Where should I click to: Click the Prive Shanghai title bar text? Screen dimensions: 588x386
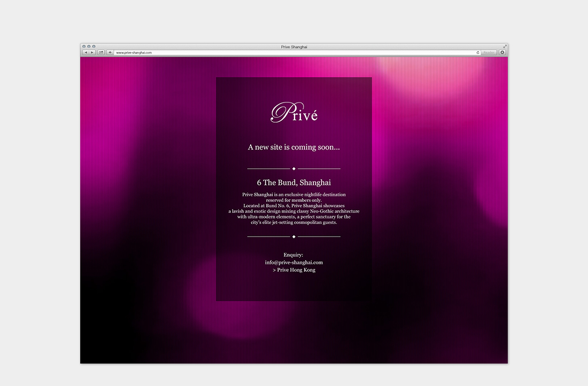click(x=294, y=47)
